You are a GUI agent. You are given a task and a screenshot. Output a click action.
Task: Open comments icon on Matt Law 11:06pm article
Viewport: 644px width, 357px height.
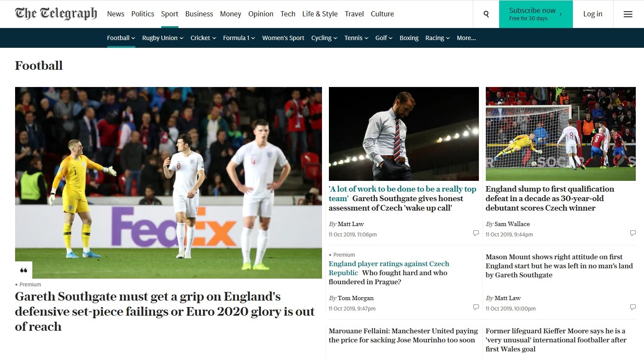pos(476,233)
